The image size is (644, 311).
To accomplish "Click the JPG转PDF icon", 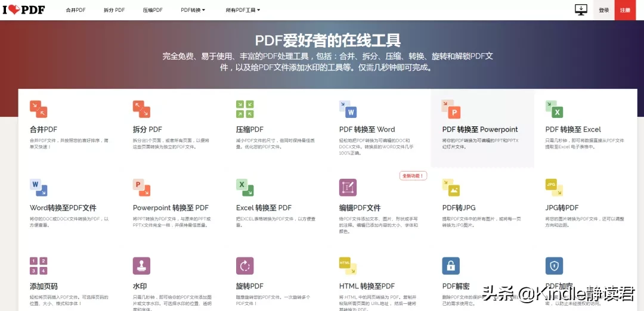I will tap(554, 188).
